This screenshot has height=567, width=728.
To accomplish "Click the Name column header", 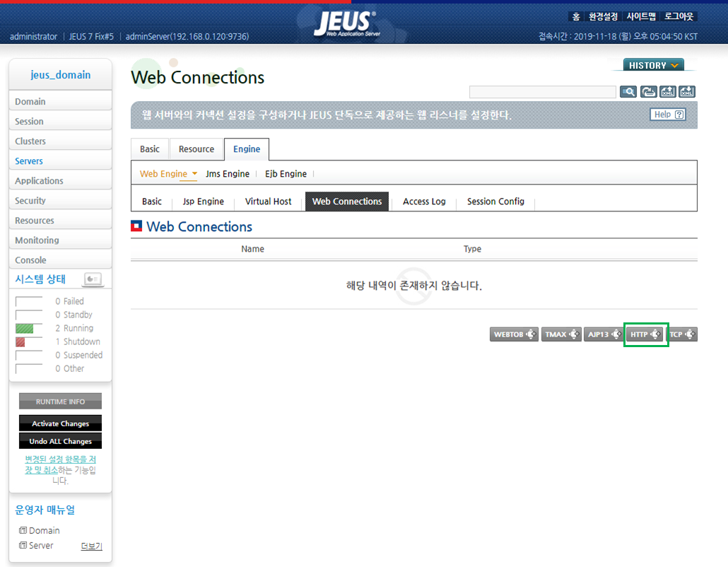I will (x=252, y=249).
